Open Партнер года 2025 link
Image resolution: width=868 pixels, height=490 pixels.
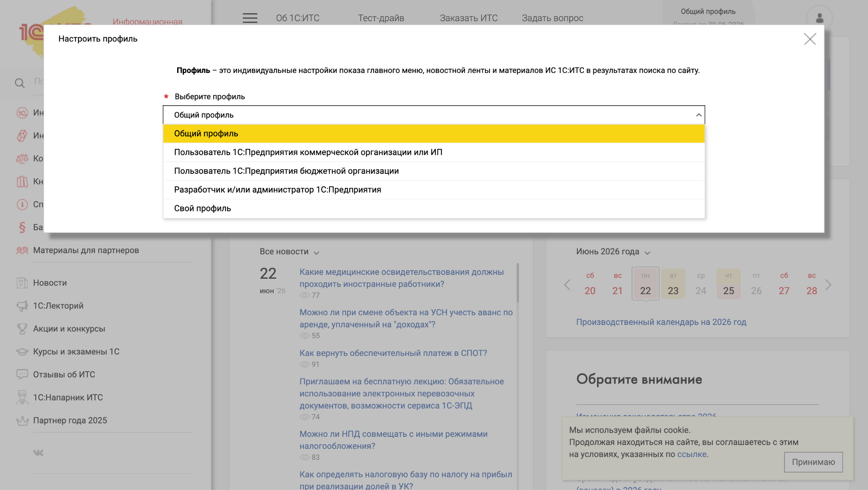tap(70, 420)
